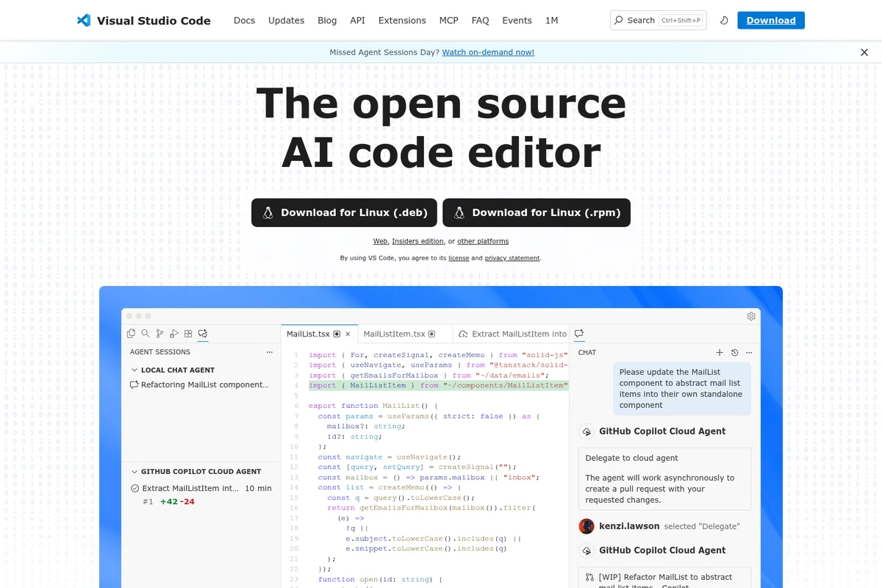Select the Explorer icon in the activity bar
Viewport: 882px width, 588px height.
(x=131, y=333)
